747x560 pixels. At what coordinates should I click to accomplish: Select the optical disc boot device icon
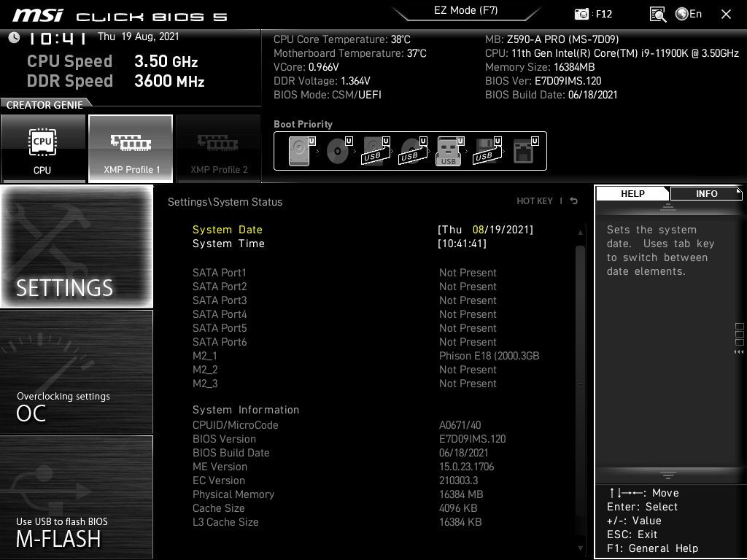tap(338, 151)
